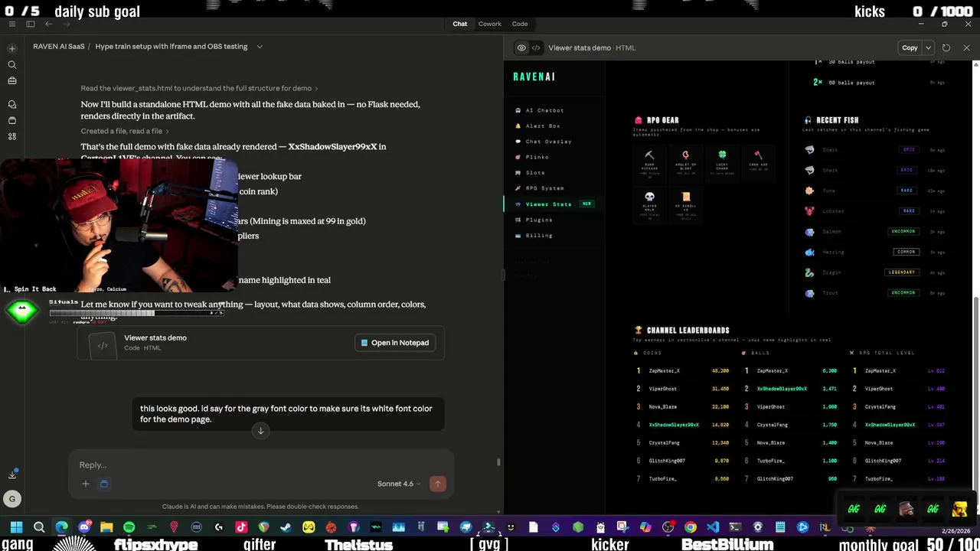Image resolution: width=980 pixels, height=551 pixels.
Task: Refresh the Viewer stats demo artifact
Action: point(946,47)
